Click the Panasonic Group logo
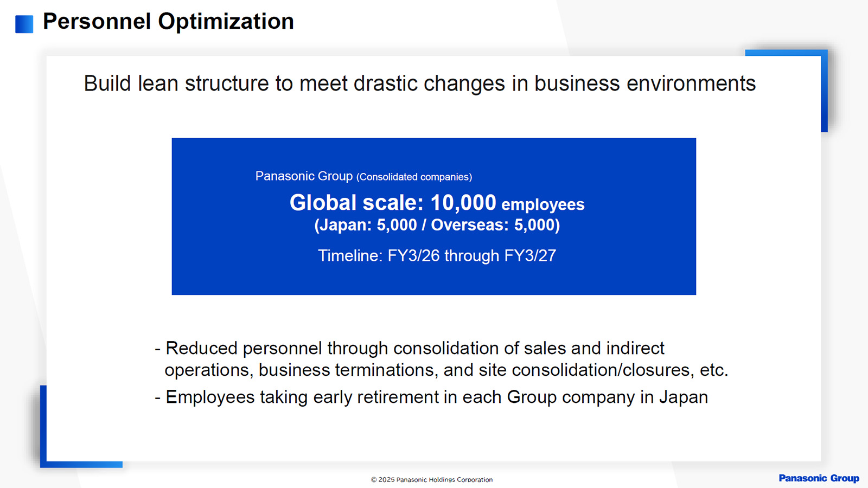The width and height of the screenshot is (868, 488). (x=819, y=478)
